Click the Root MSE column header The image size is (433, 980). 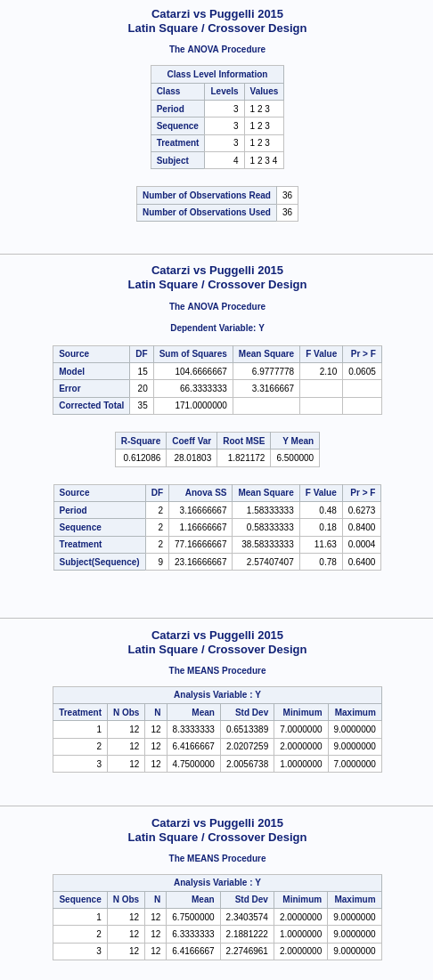point(244,441)
